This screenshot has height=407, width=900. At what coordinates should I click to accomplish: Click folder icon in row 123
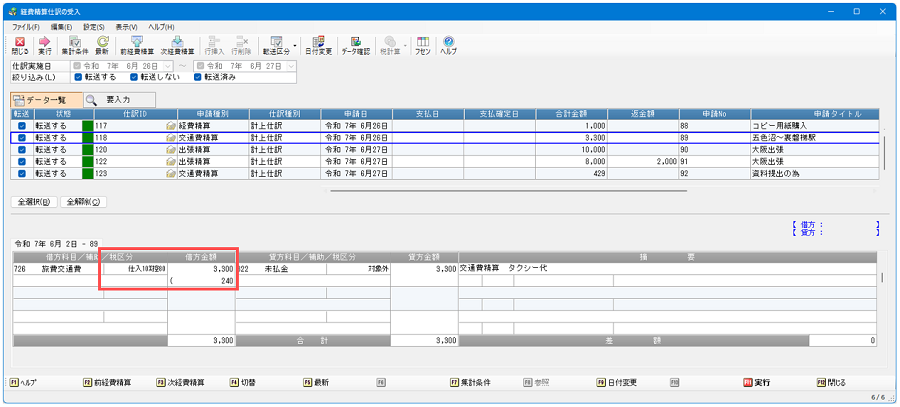tap(170, 174)
